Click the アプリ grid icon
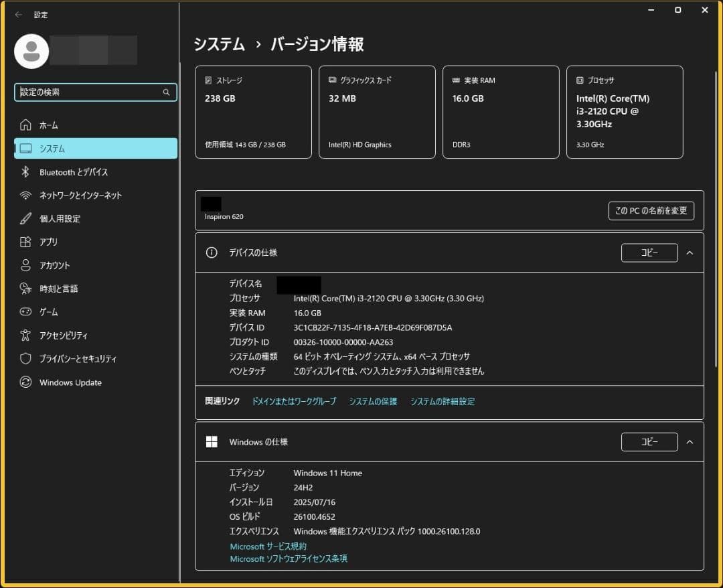Viewport: 723px width, 588px height. coord(26,242)
